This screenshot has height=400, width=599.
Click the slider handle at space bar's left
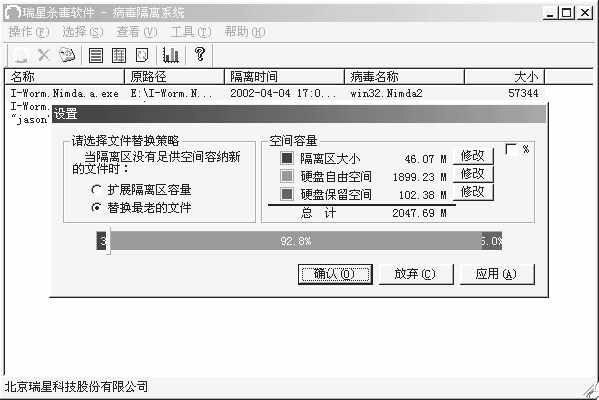pyautogui.click(x=108, y=241)
